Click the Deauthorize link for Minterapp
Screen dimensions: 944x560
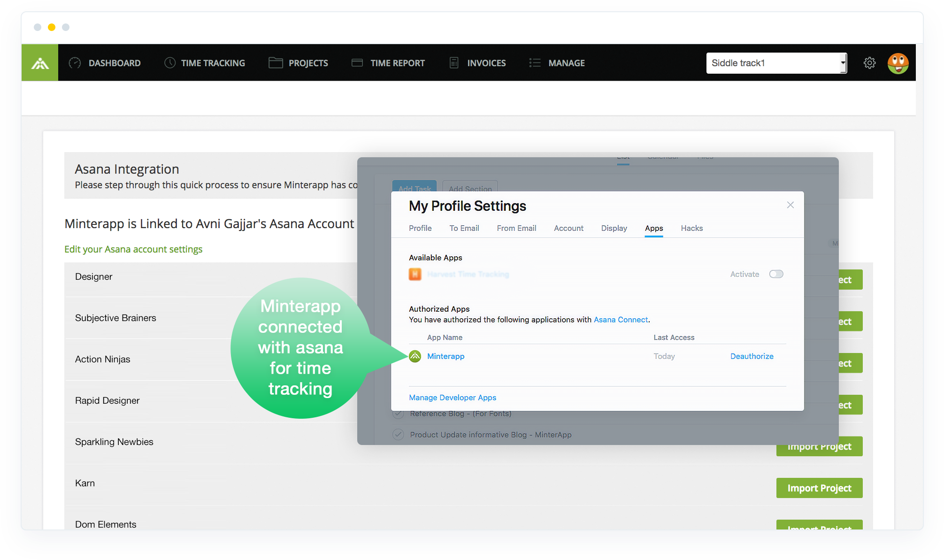pyautogui.click(x=752, y=356)
